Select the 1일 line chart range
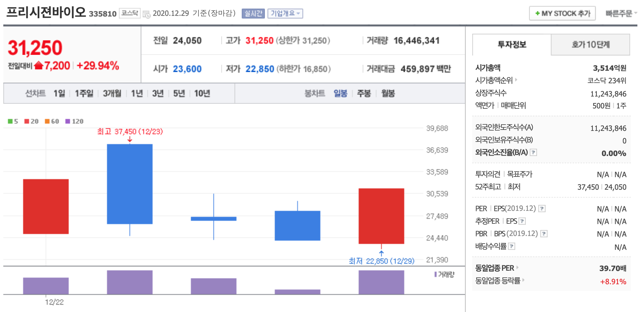The width and height of the screenshot is (644, 312). [59, 94]
